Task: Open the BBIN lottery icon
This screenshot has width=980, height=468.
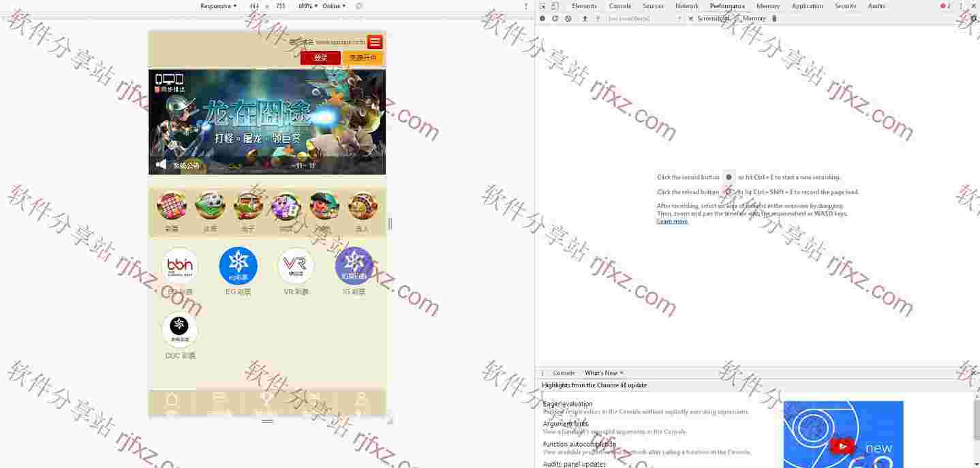Action: coord(180,266)
